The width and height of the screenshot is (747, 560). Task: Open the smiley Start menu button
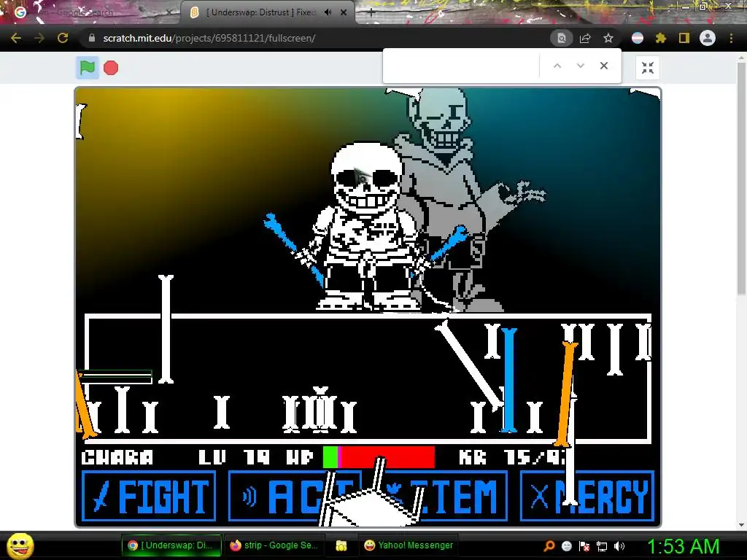click(x=20, y=545)
